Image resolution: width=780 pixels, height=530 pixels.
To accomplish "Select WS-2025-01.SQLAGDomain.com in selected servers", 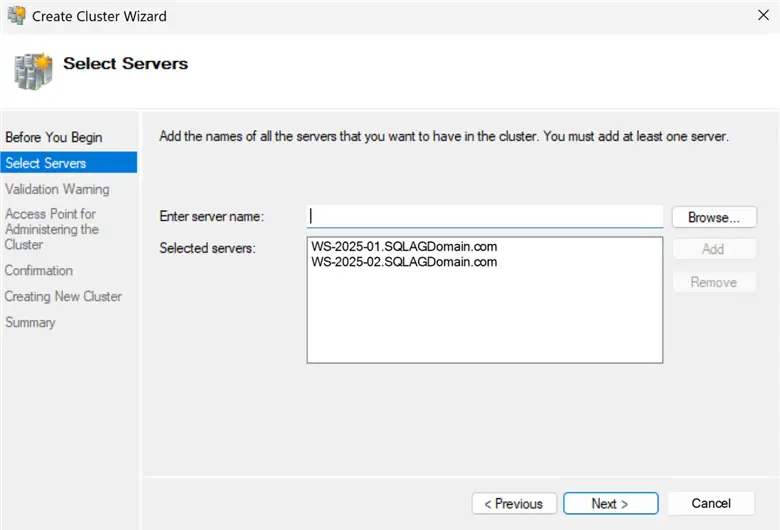I will tap(404, 246).
